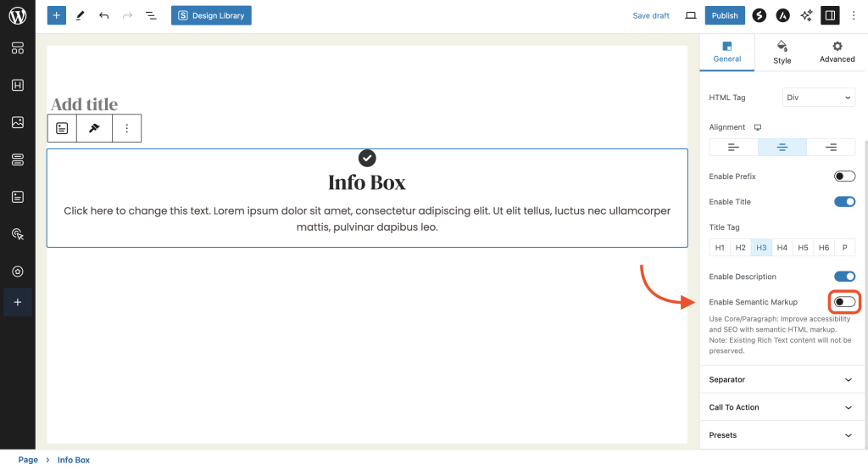This screenshot has height=470, width=868.
Task: Open the editor options menu
Action: click(x=854, y=15)
